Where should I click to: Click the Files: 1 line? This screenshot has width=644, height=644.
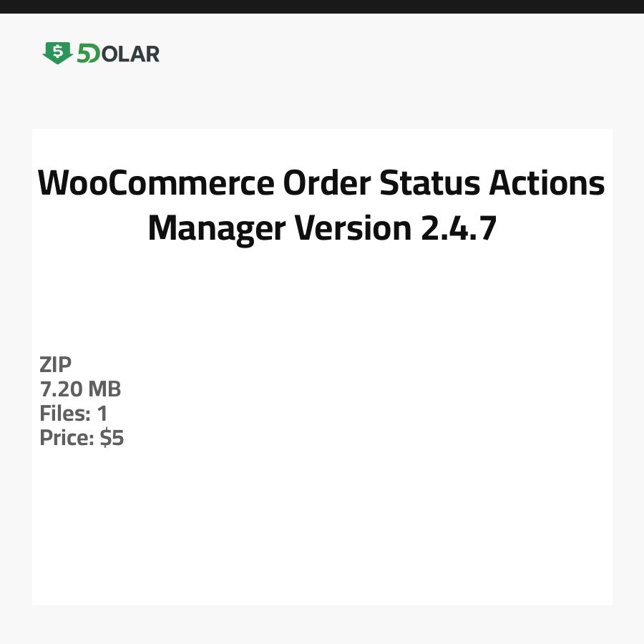[x=73, y=414]
